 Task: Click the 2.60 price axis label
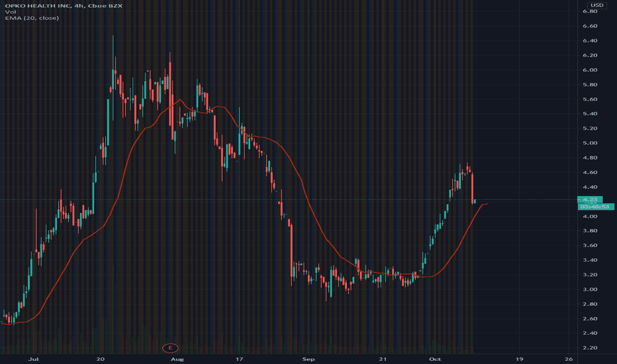(x=590, y=318)
